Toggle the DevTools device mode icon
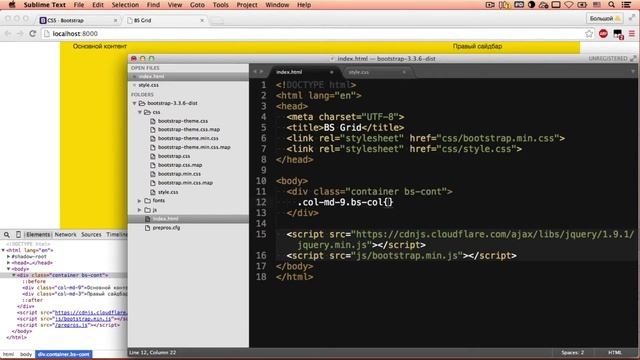640x360 pixels. (18, 235)
